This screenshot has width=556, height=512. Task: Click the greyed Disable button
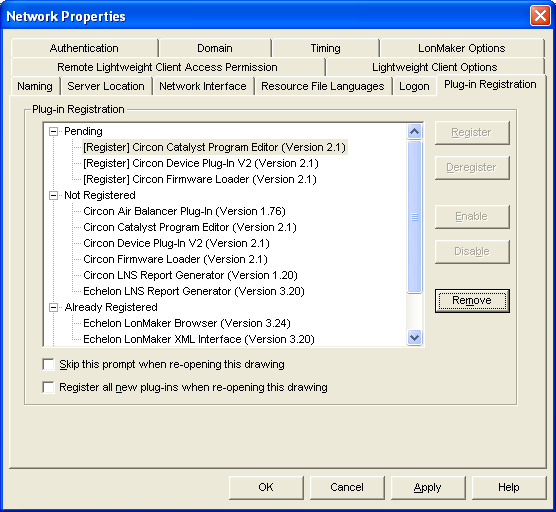(x=472, y=251)
